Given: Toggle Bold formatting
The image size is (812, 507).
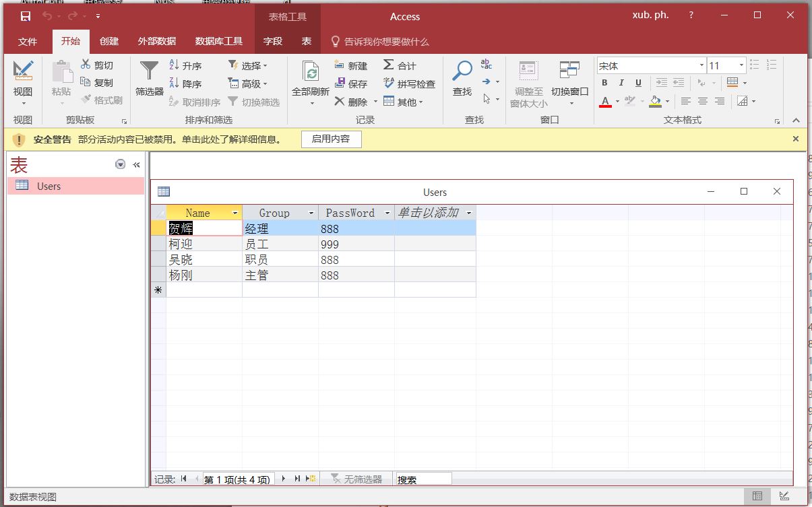Looking at the screenshot, I should pos(604,83).
